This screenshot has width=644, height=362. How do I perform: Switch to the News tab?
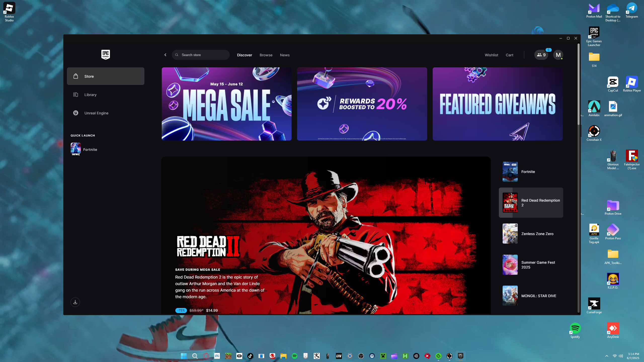point(285,55)
